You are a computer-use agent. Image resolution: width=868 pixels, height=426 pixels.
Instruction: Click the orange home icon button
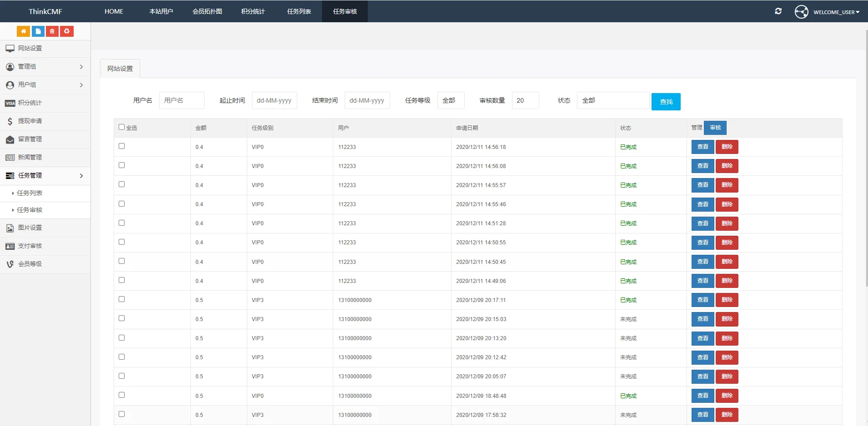point(23,31)
